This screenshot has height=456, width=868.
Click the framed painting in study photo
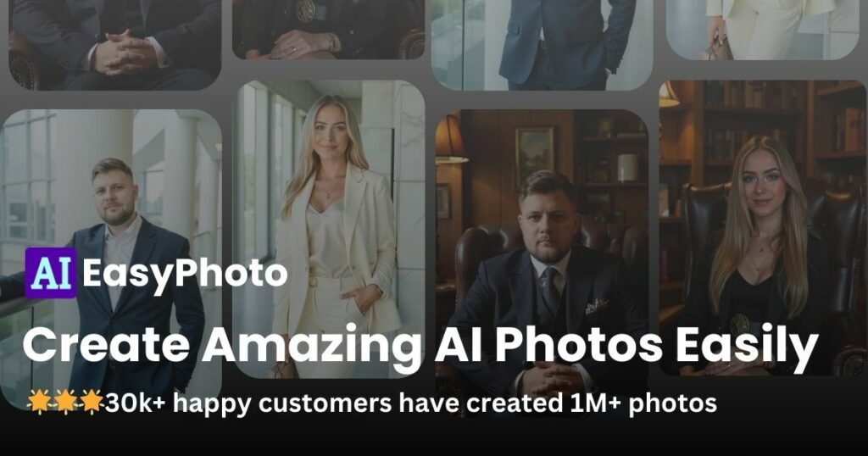pos(535,149)
